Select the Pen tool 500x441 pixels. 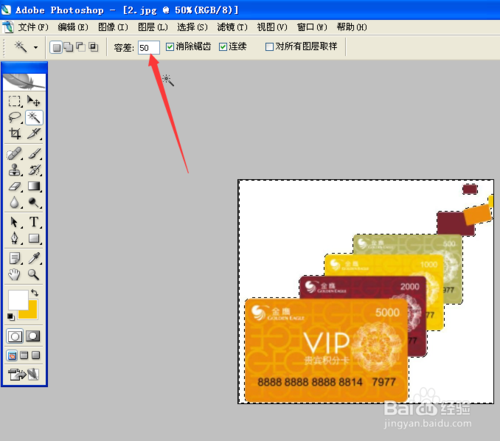(14, 238)
